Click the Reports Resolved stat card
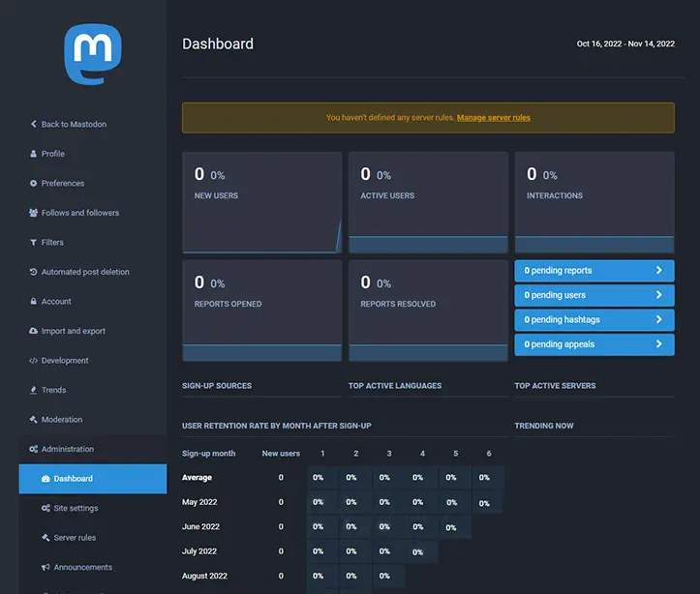Image resolution: width=700 pixels, height=594 pixels. click(428, 311)
